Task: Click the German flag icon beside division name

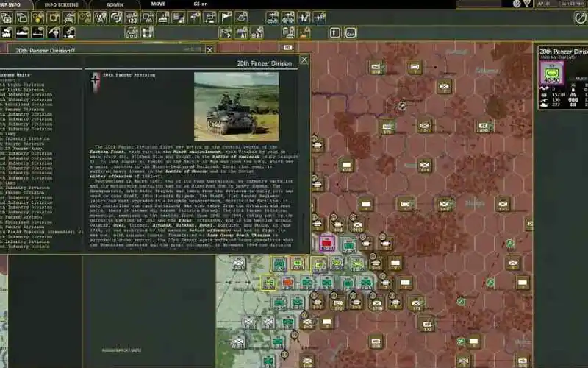Action: coord(94,80)
